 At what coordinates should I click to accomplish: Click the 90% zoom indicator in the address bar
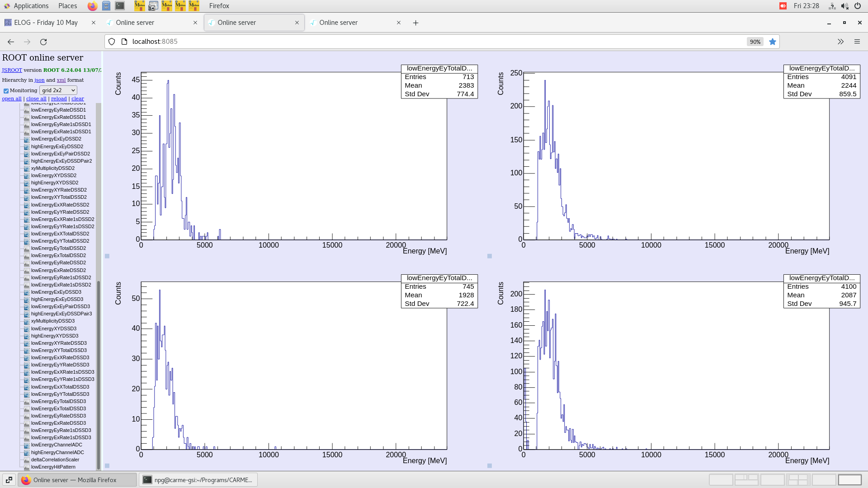pyautogui.click(x=755, y=42)
